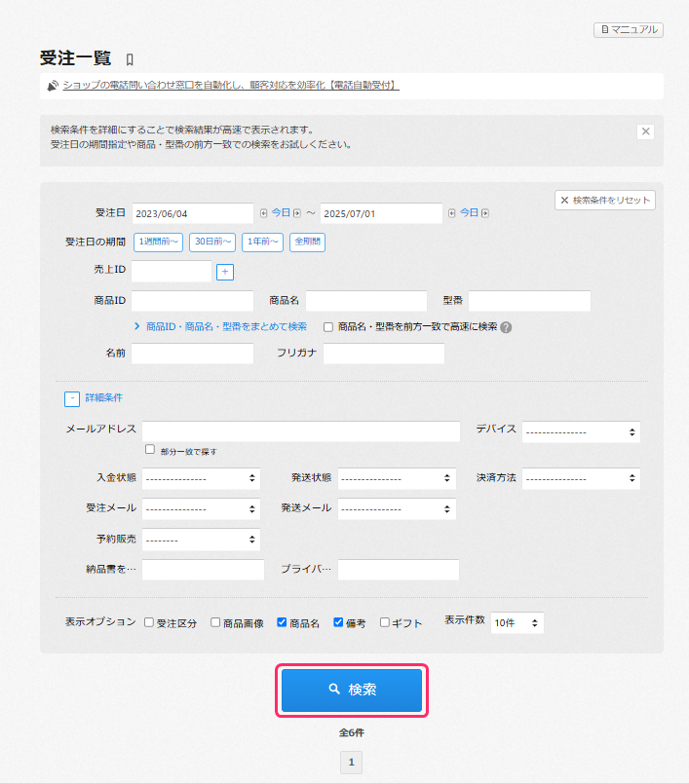Click the 名前 input field
689x784 pixels.
point(193,354)
